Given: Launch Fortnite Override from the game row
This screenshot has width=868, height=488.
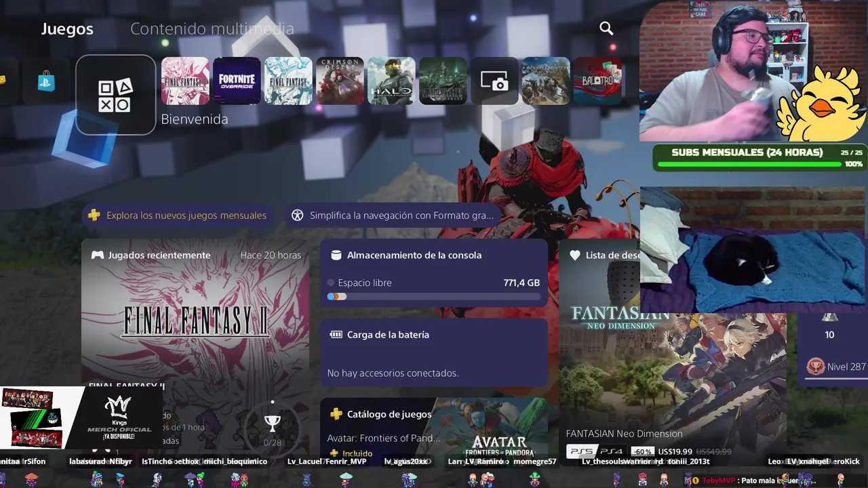Looking at the screenshot, I should tap(237, 81).
